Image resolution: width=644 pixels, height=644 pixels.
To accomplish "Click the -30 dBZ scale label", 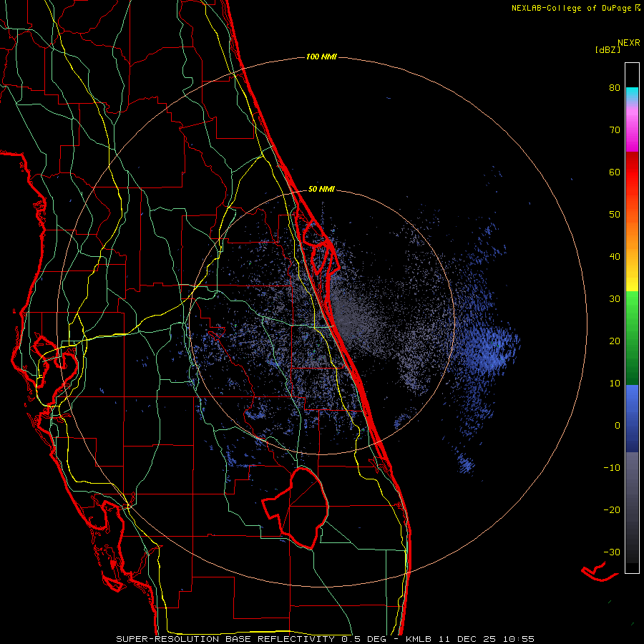I will (x=612, y=552).
